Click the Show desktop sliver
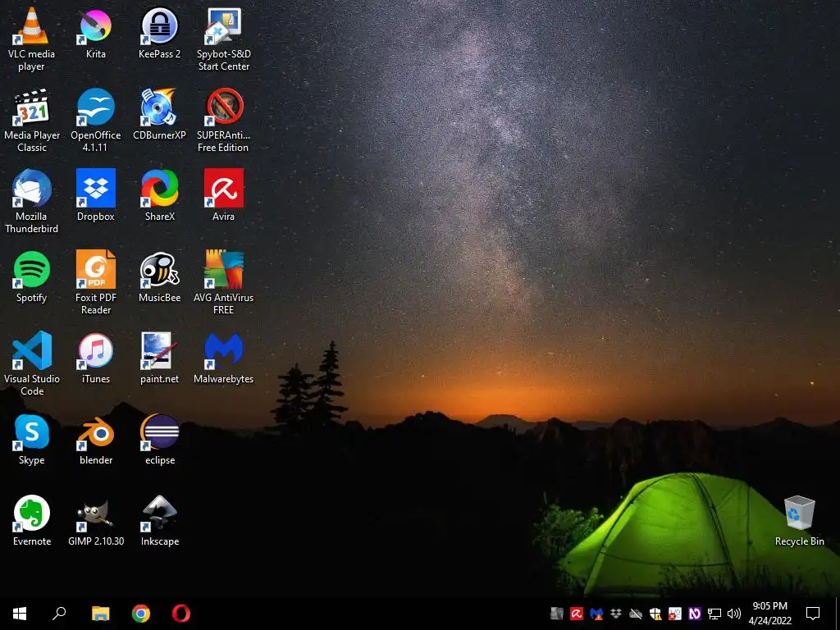Screen dimensions: 840x630 tap(838, 614)
